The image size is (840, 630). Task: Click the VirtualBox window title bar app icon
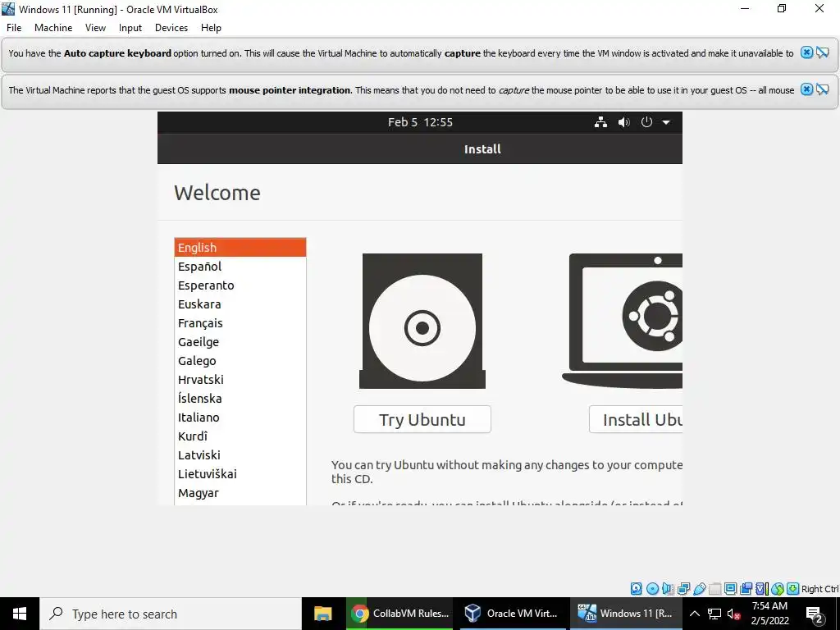point(8,9)
